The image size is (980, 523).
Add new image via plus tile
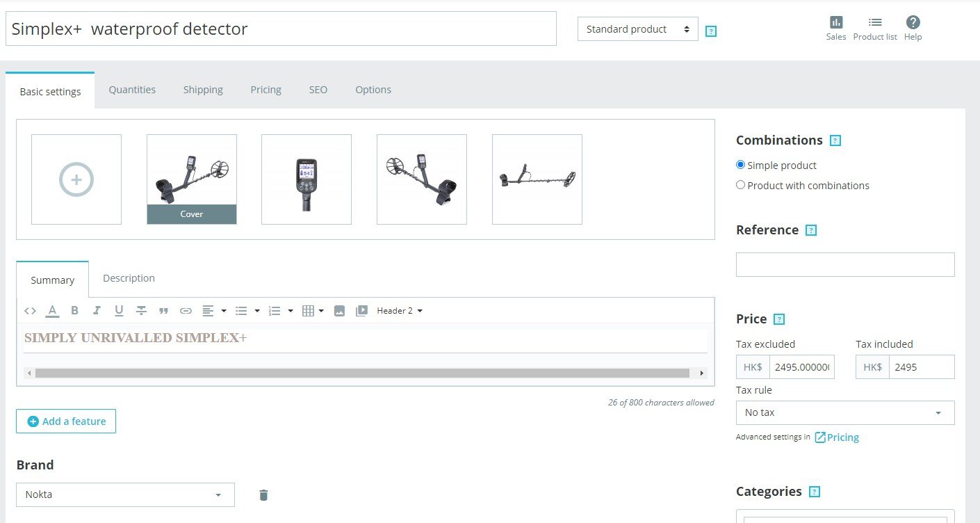76,179
